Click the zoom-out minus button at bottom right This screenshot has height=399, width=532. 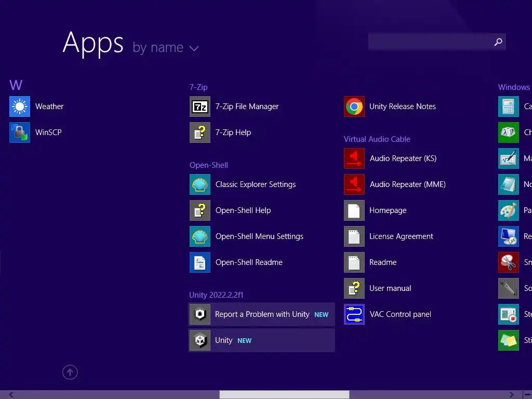[527, 395]
